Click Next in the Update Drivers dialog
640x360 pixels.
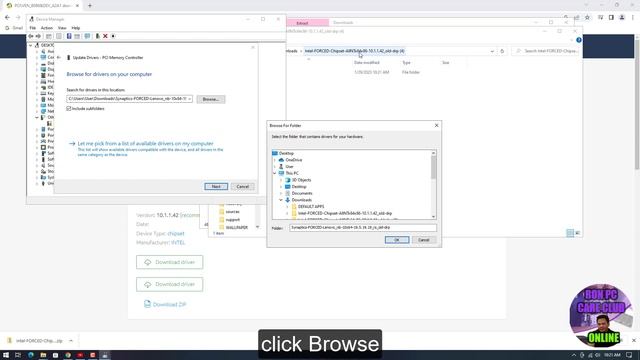point(216,187)
